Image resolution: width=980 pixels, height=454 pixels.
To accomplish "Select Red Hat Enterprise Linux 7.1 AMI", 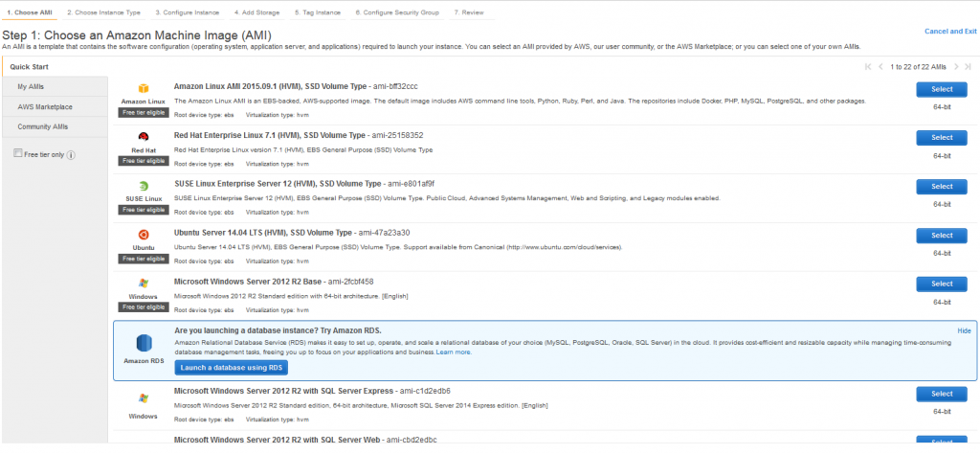I will (x=942, y=138).
